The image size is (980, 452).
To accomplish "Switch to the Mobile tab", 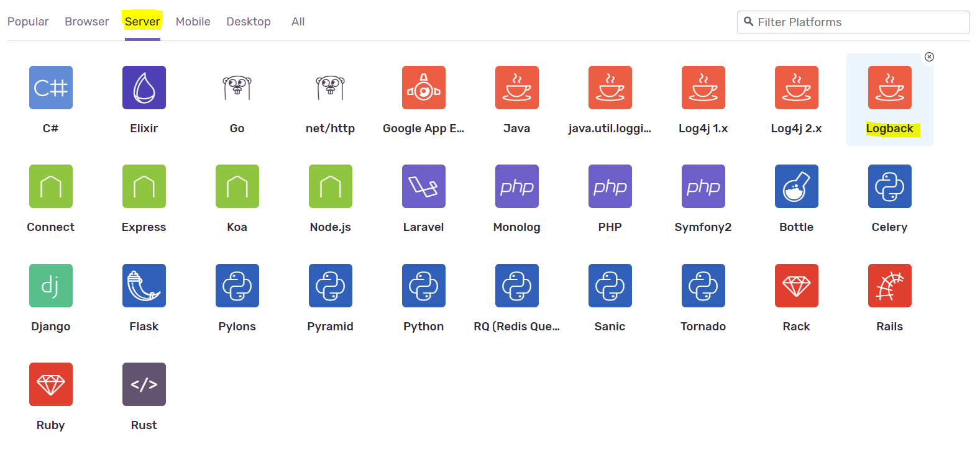I will click(193, 22).
